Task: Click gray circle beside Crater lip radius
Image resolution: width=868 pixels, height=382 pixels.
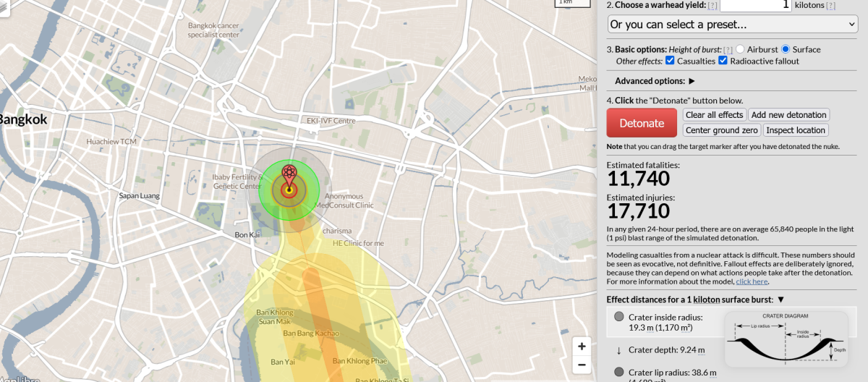Action: (619, 372)
